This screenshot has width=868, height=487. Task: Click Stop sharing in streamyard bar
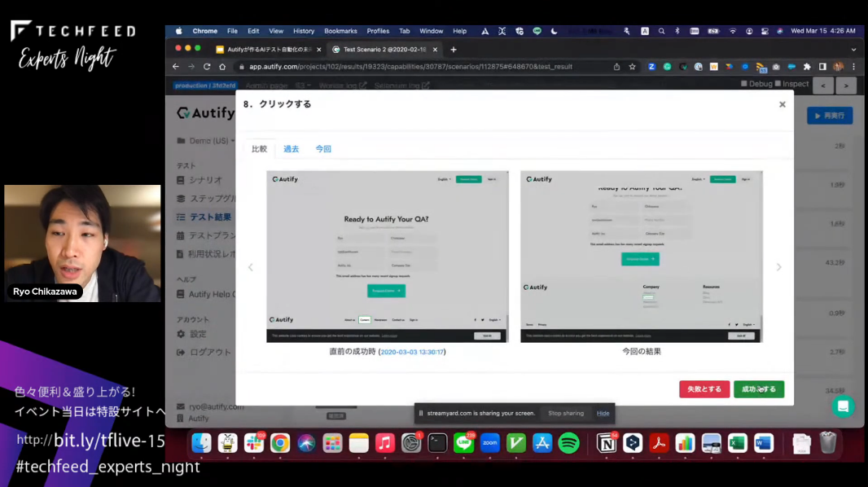click(566, 414)
